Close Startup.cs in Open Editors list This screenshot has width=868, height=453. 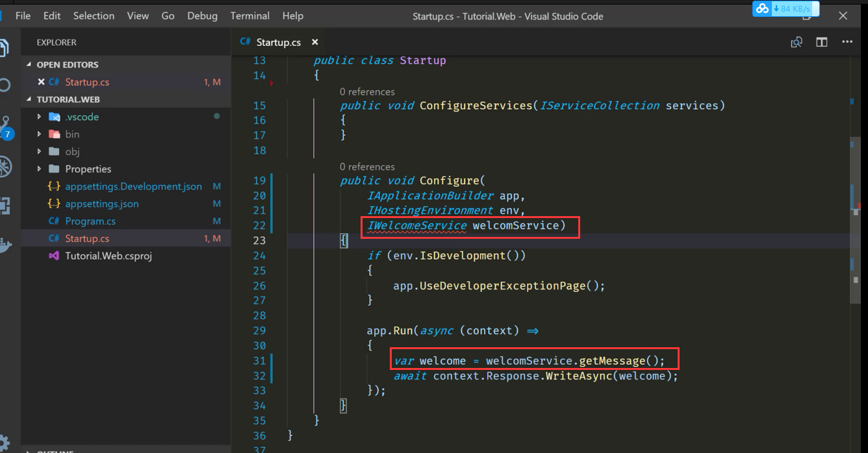click(41, 82)
